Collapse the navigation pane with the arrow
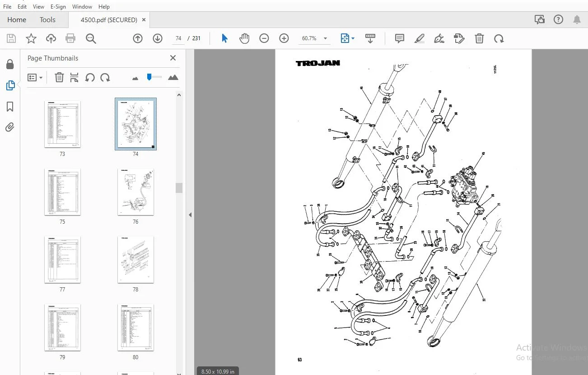The height and width of the screenshot is (375, 588). click(190, 215)
